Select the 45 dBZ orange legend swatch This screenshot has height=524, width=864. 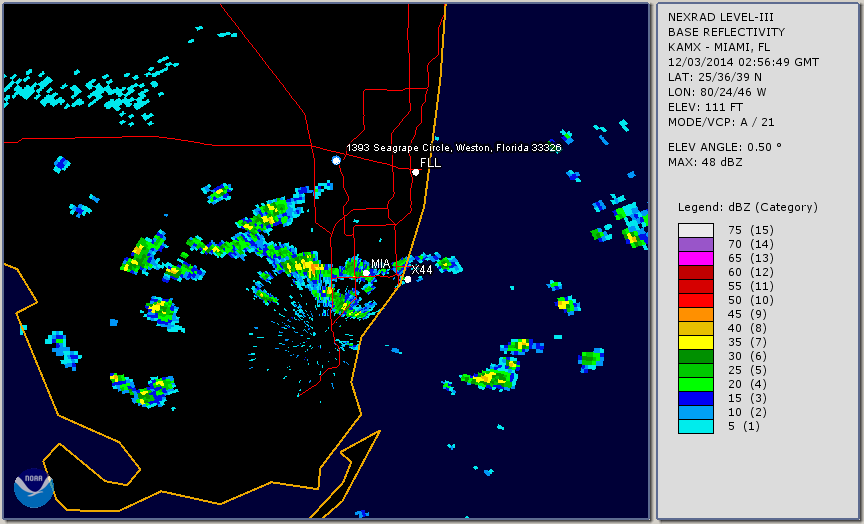click(695, 314)
